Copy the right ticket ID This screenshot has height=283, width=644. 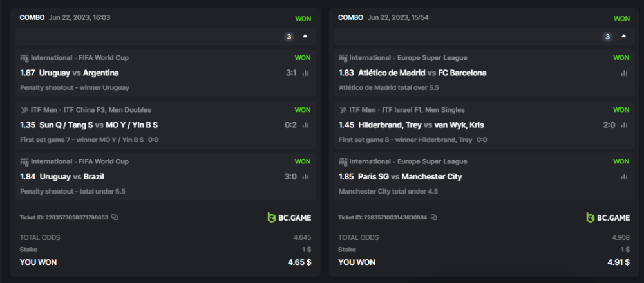coord(433,217)
